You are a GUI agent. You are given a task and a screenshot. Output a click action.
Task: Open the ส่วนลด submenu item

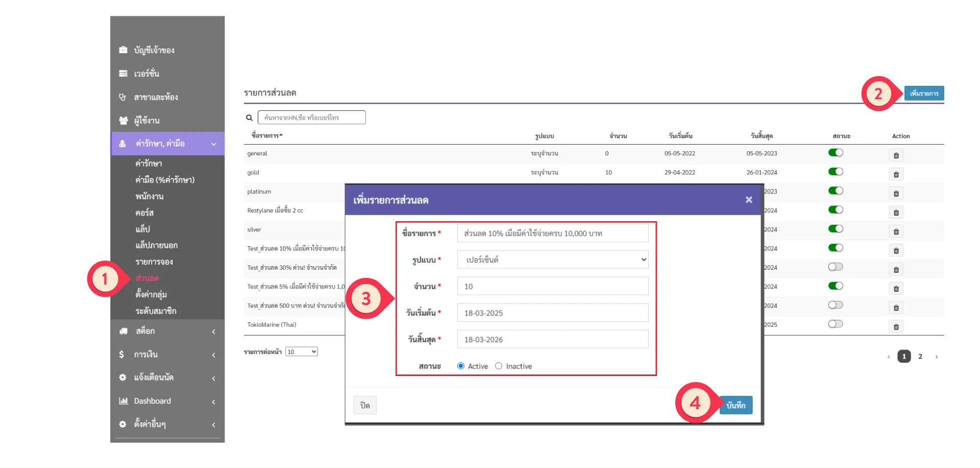point(147,278)
